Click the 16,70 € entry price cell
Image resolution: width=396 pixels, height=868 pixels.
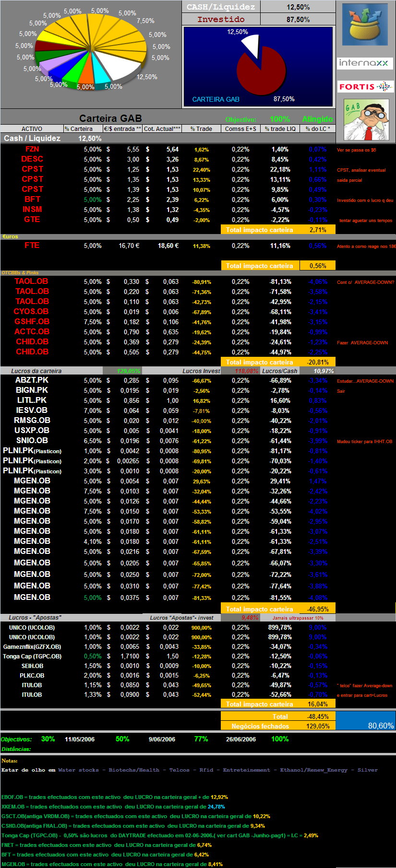click(129, 246)
